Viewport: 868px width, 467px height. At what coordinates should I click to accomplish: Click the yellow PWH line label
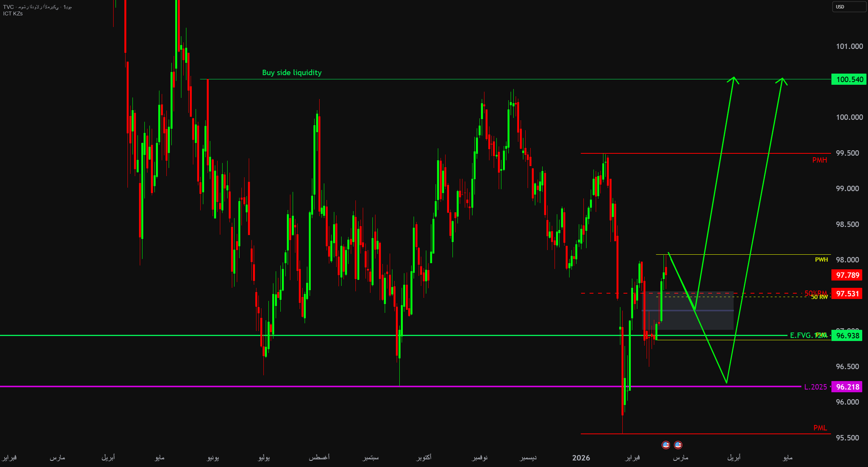821,260
